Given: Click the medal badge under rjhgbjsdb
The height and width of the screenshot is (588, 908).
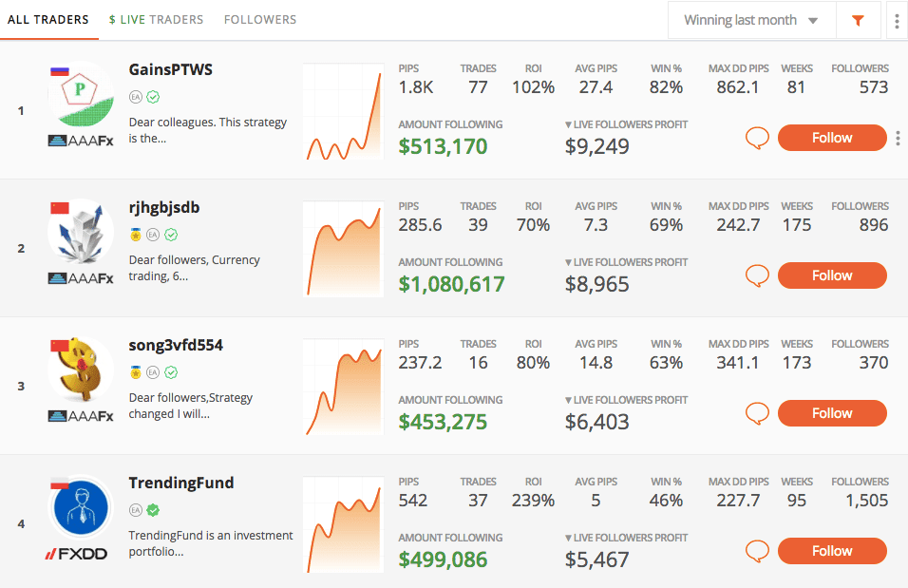Looking at the screenshot, I should (x=136, y=235).
